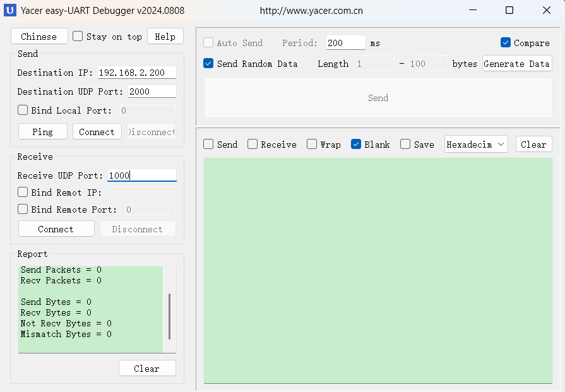Clear the Report statistics panel
Screen dimensions: 565x392
pos(147,368)
